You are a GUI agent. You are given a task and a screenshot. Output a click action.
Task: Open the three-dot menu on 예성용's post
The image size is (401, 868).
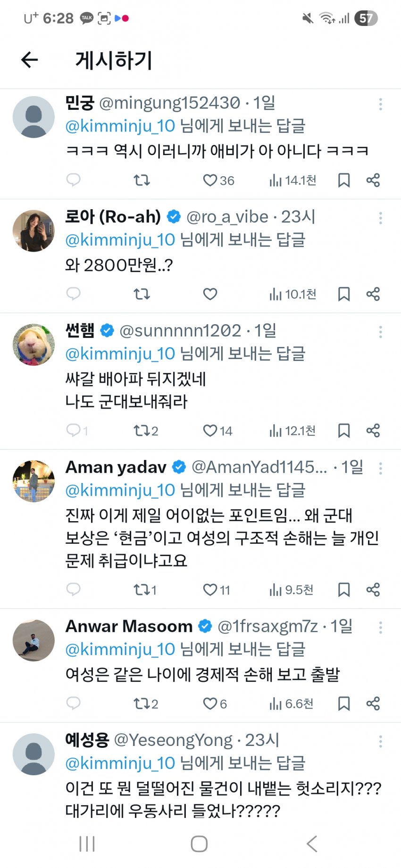tap(380, 742)
